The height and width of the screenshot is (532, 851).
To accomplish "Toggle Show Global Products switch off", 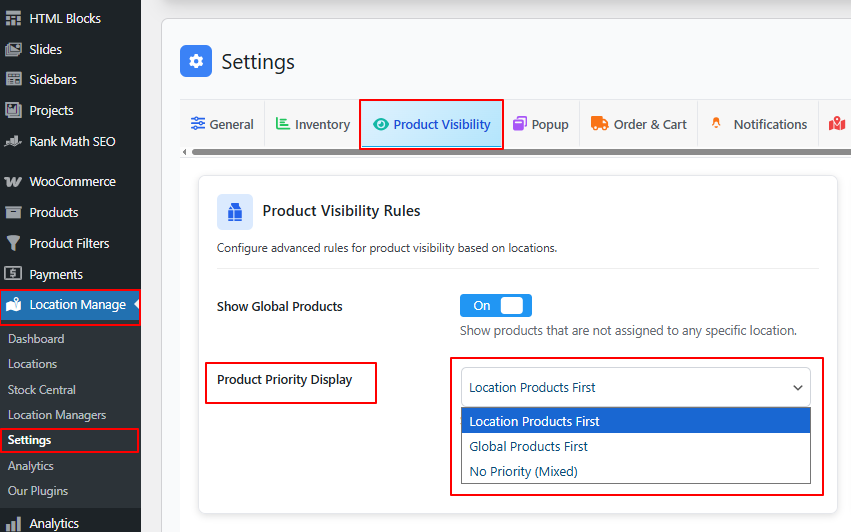I will tap(495, 306).
